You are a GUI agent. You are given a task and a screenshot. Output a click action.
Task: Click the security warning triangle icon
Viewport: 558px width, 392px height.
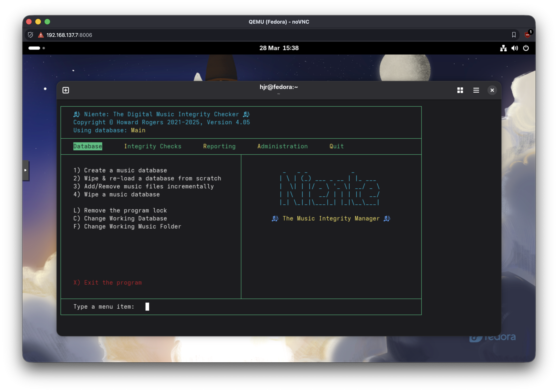pos(40,35)
